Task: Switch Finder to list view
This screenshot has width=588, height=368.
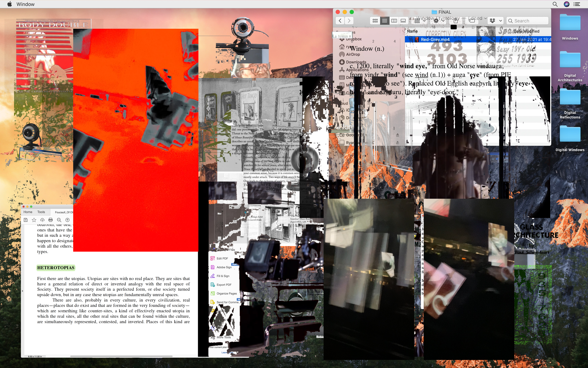Action: (384, 21)
